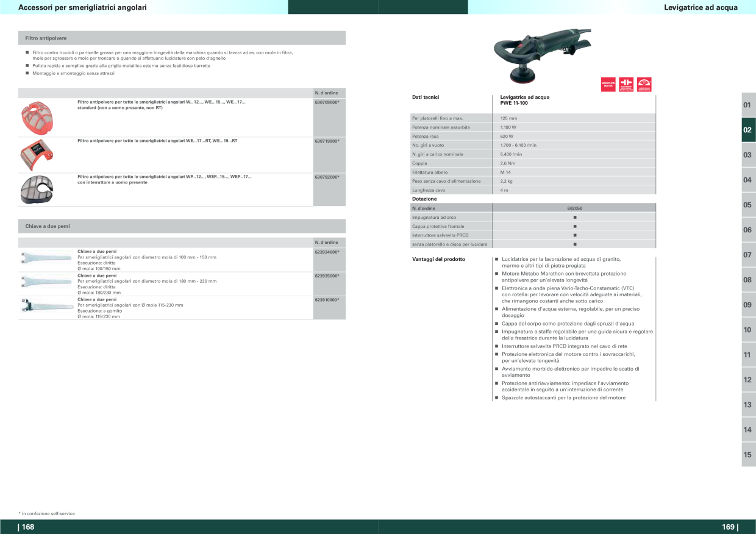Click the '2,6 Nm' torque value
The image size is (756, 534).
(x=508, y=163)
